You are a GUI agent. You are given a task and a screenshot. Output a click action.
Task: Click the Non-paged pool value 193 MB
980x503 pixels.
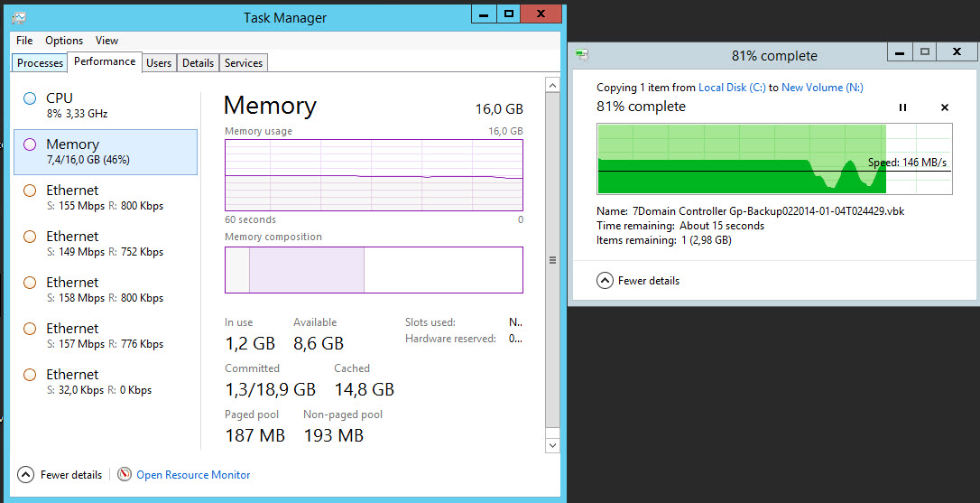[x=334, y=435]
